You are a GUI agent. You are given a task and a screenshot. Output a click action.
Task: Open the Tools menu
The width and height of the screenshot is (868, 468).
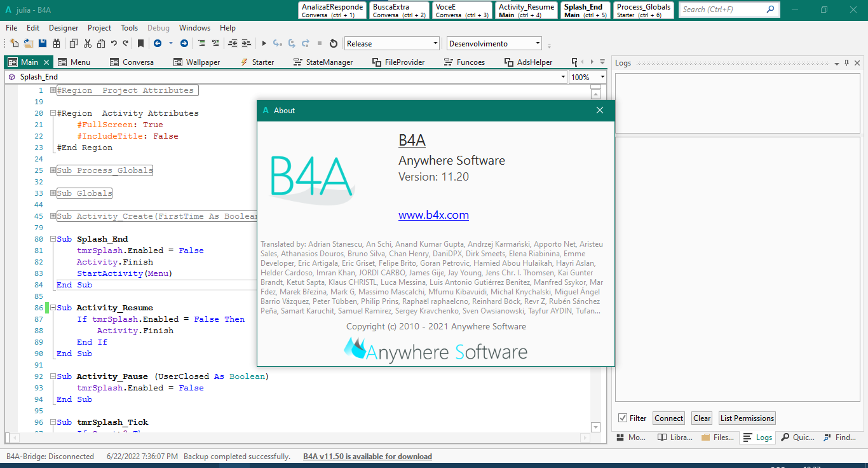[x=129, y=28]
